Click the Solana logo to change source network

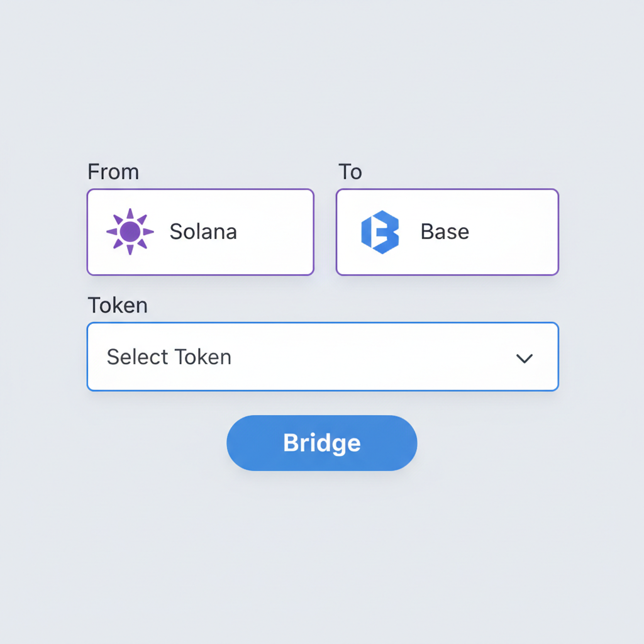click(x=130, y=231)
